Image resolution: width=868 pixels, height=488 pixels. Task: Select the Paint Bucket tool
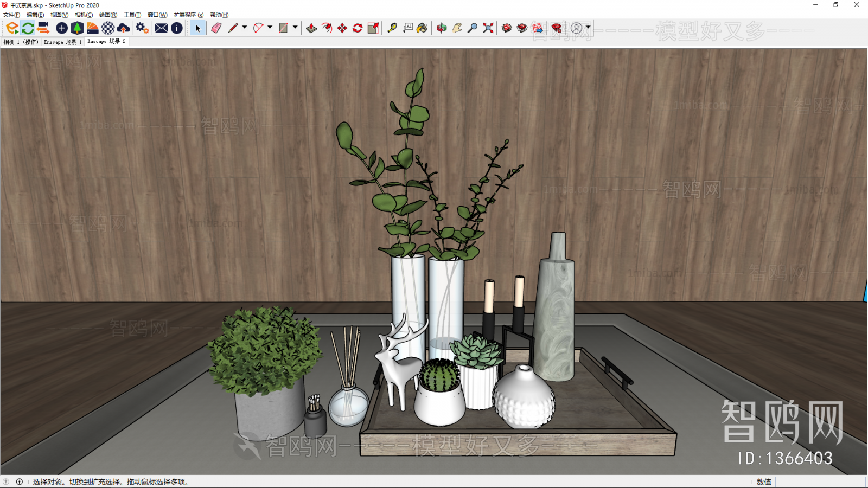tap(422, 28)
